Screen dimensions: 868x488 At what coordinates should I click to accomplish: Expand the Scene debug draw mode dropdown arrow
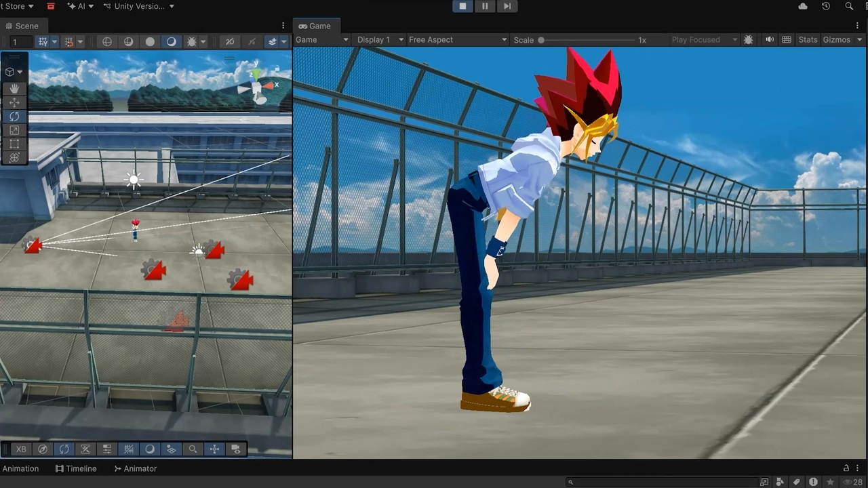coord(204,41)
